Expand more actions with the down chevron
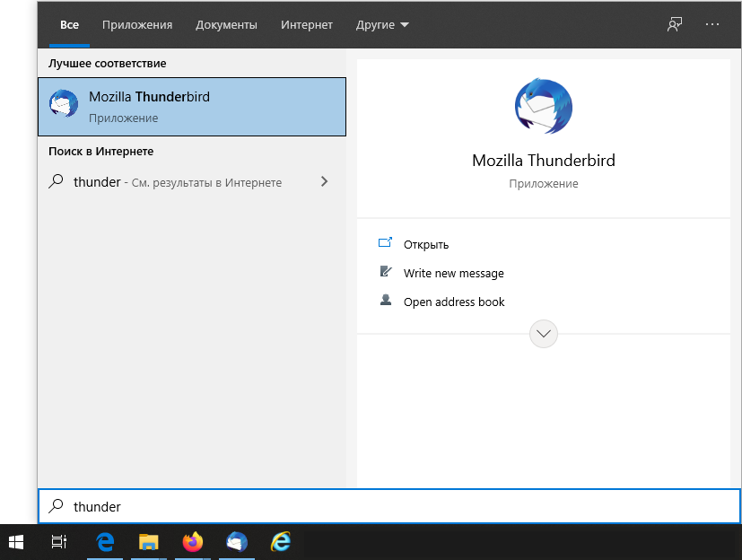The width and height of the screenshot is (742, 560). point(544,334)
